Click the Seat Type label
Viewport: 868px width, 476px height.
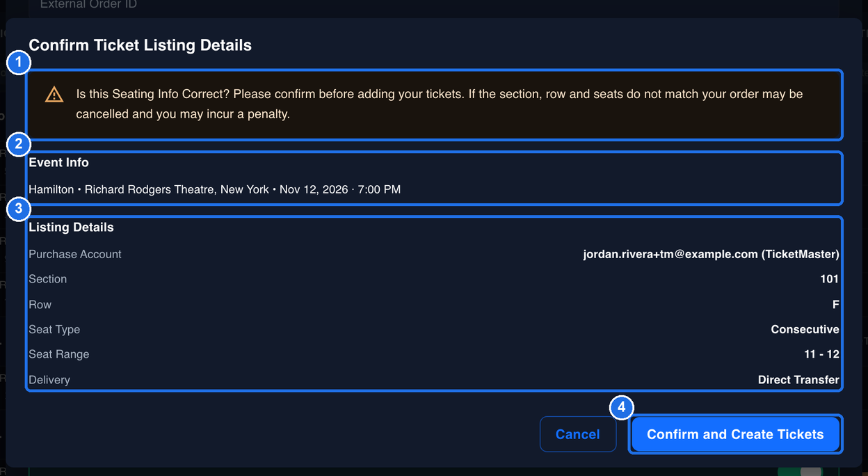[x=54, y=329]
